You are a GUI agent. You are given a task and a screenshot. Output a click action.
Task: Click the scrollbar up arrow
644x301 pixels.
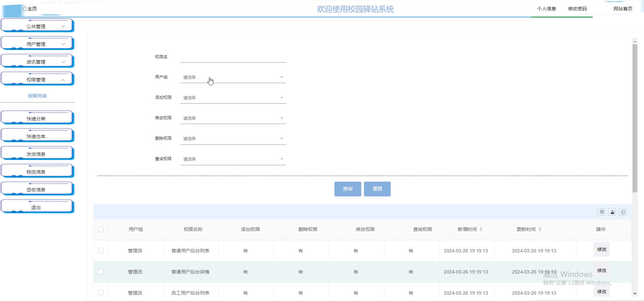point(635,42)
